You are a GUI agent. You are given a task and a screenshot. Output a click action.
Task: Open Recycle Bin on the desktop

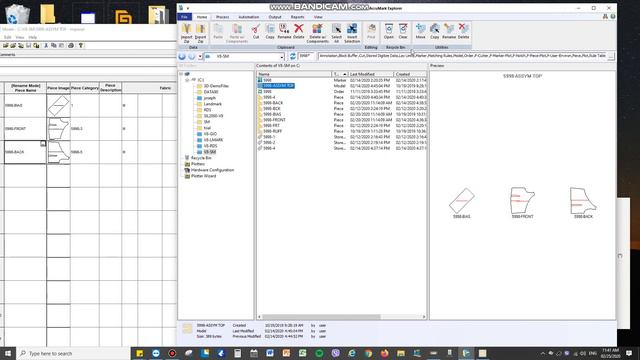17,13
